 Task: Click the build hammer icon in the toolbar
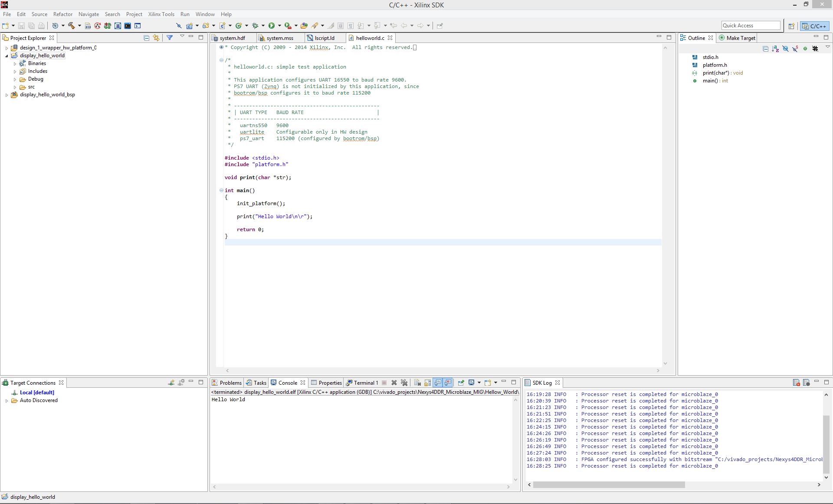[72, 26]
